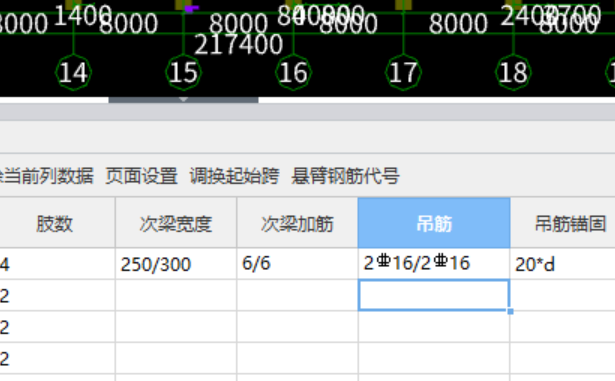Click the 217400 total dimension text
The width and height of the screenshot is (615, 381).
(x=238, y=44)
